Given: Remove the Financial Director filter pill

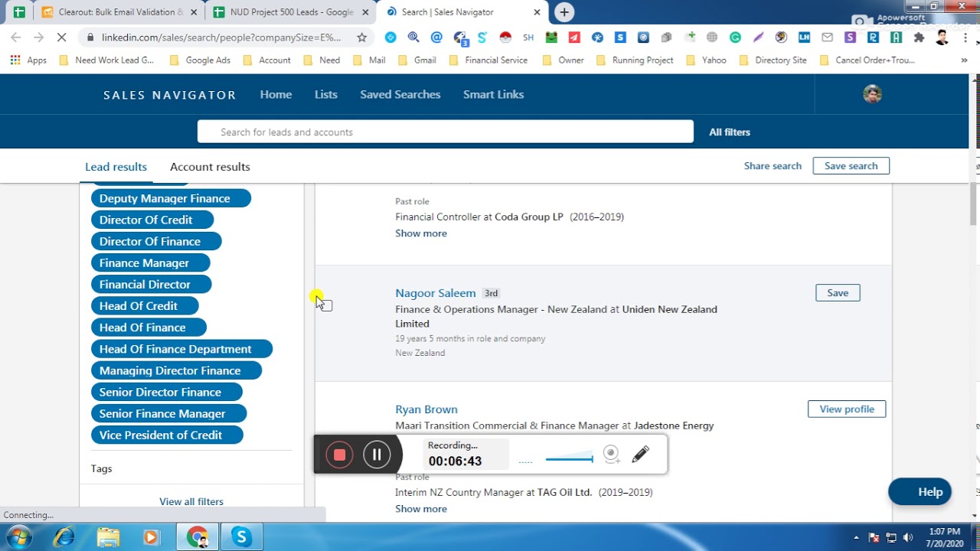Looking at the screenshot, I should click(152, 284).
